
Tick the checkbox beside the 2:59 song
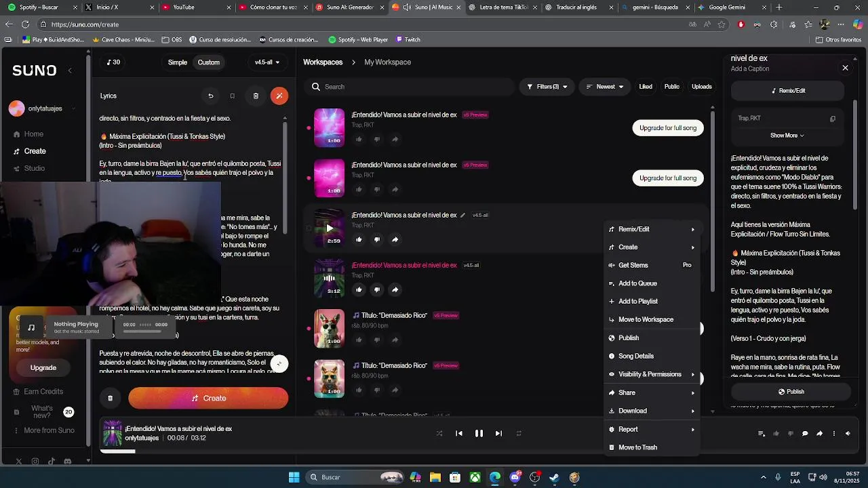[x=309, y=228]
